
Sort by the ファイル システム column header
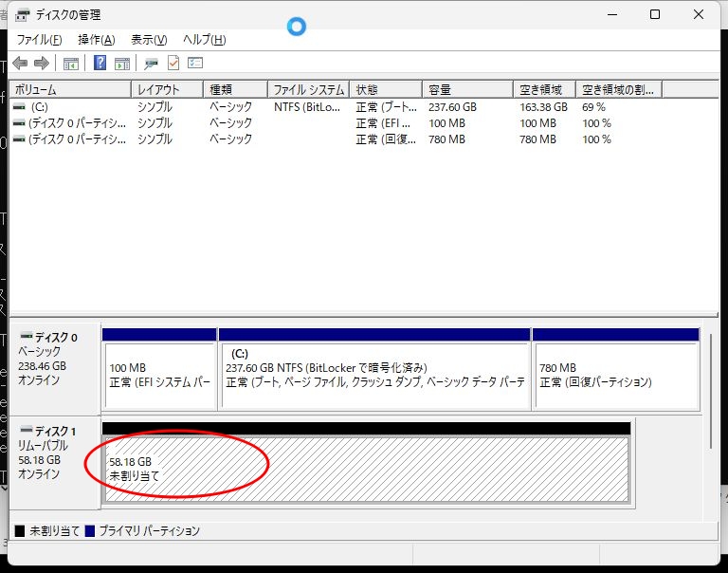[x=309, y=89]
